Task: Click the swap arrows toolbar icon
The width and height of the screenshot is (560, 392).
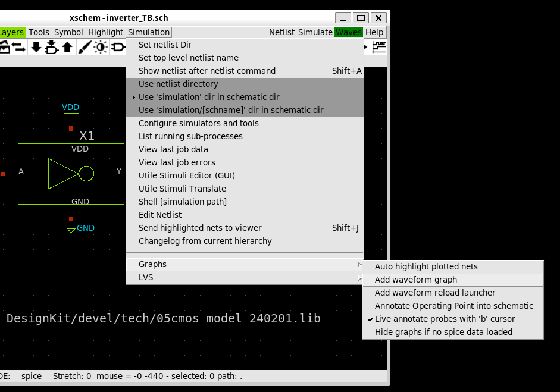Action: coord(18,47)
